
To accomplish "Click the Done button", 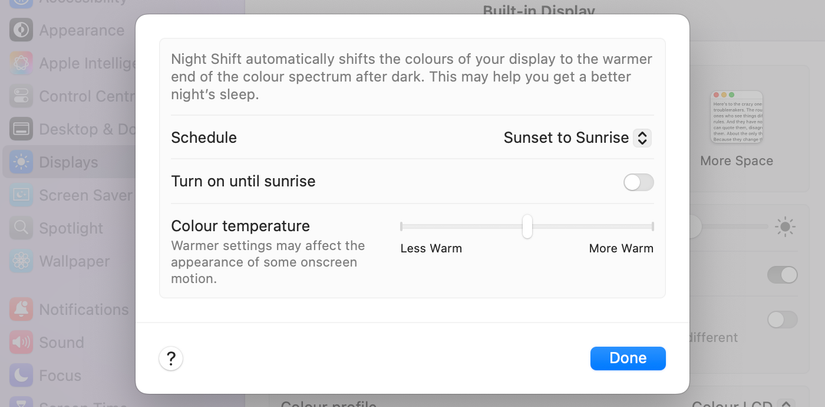I will 628,358.
